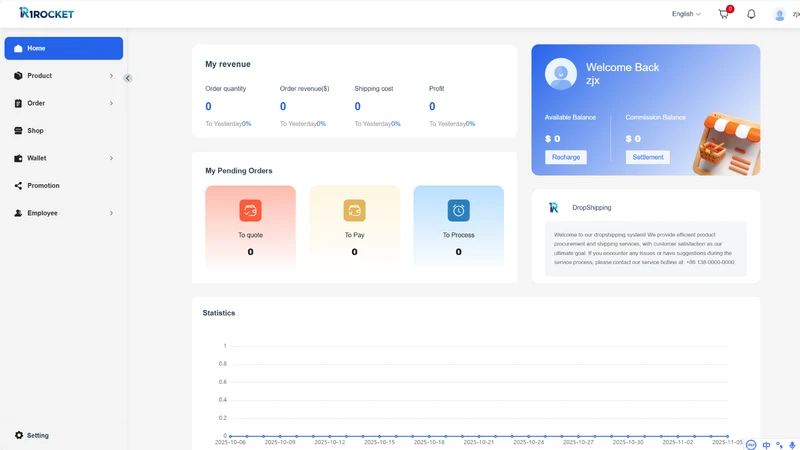This screenshot has height=450, width=800.
Task: Go to the Home menu item
Action: pos(64,48)
